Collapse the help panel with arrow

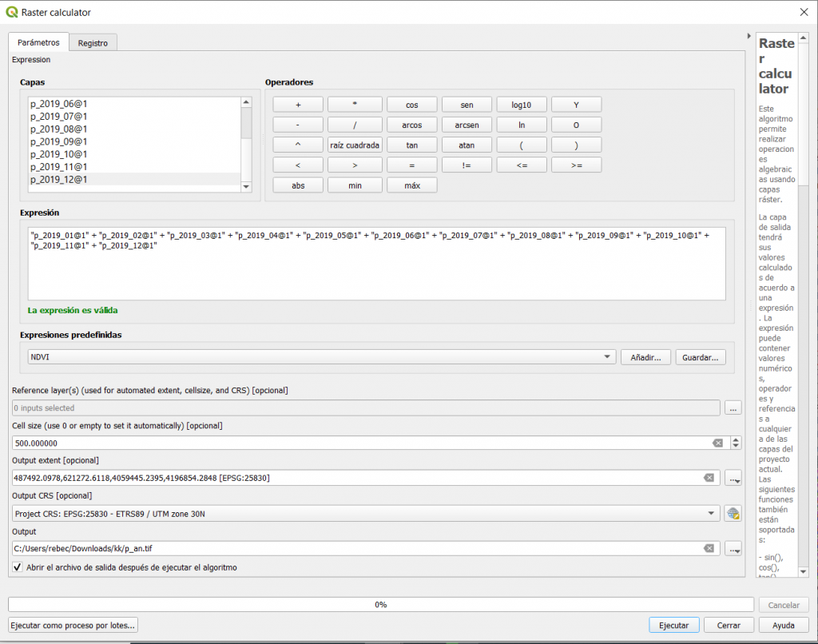pyautogui.click(x=749, y=37)
